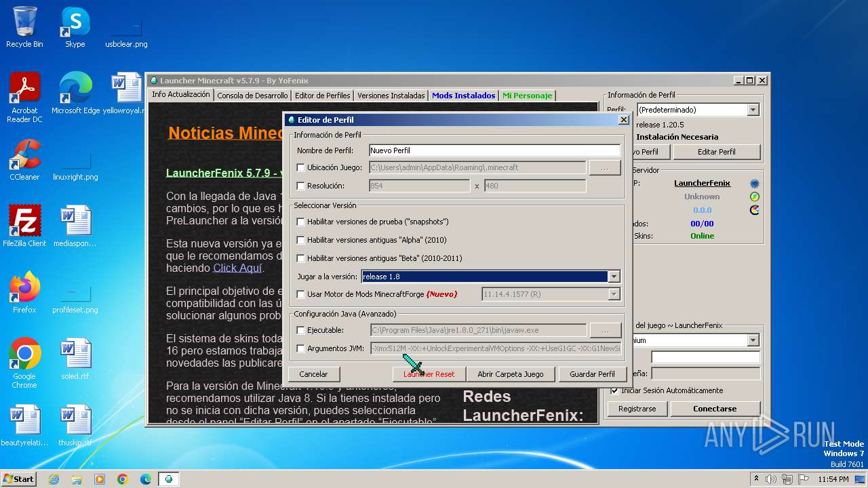The width and height of the screenshot is (868, 488).
Task: Click the multicolor circle icon beside 0.0.0
Action: pyautogui.click(x=754, y=210)
